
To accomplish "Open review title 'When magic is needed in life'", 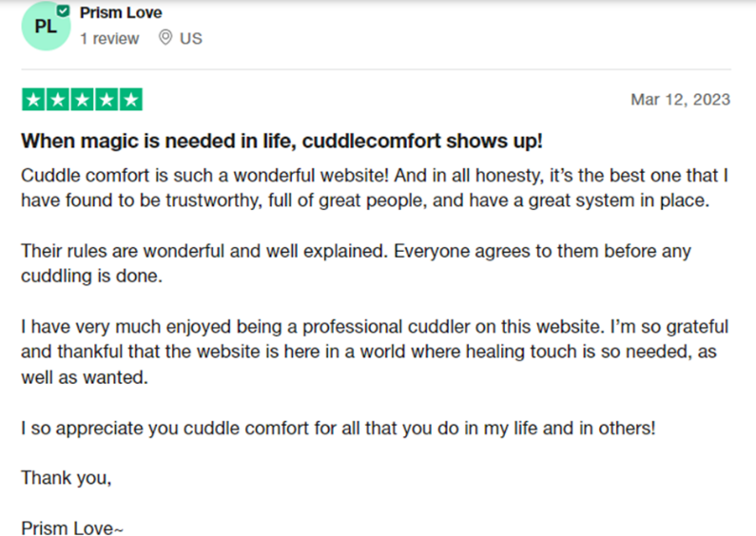I will click(x=281, y=141).
